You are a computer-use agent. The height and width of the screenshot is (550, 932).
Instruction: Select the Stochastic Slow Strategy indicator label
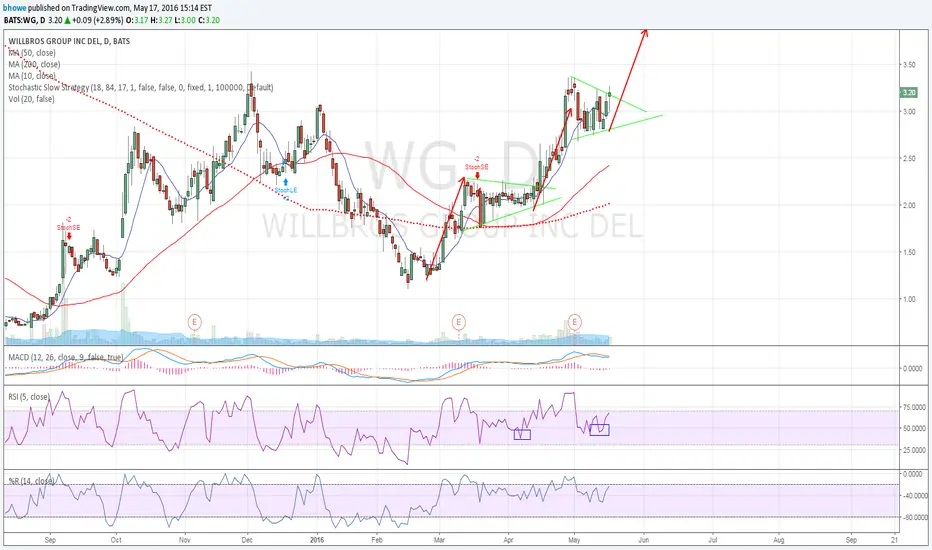click(x=141, y=87)
